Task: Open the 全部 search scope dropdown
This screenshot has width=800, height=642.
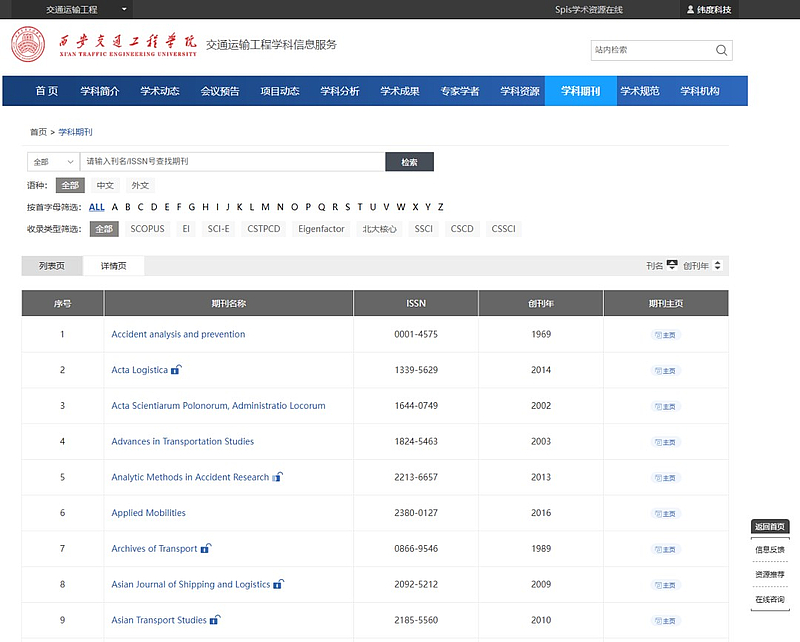Action: [x=53, y=162]
